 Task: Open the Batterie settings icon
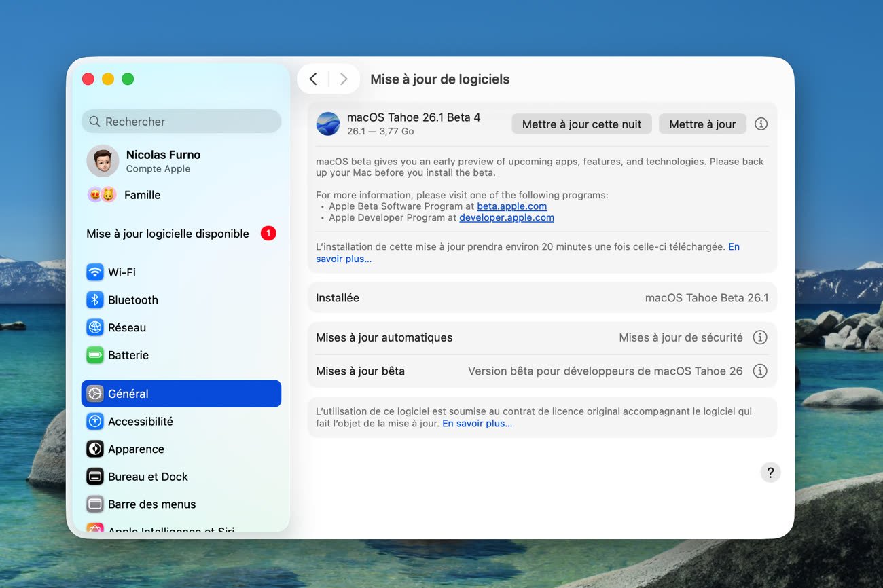pos(94,355)
